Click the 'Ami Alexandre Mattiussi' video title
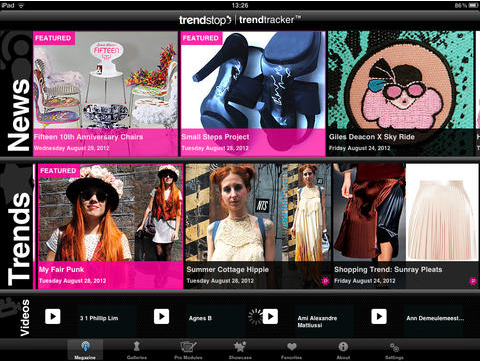This screenshot has height=362, width=481. click(317, 321)
